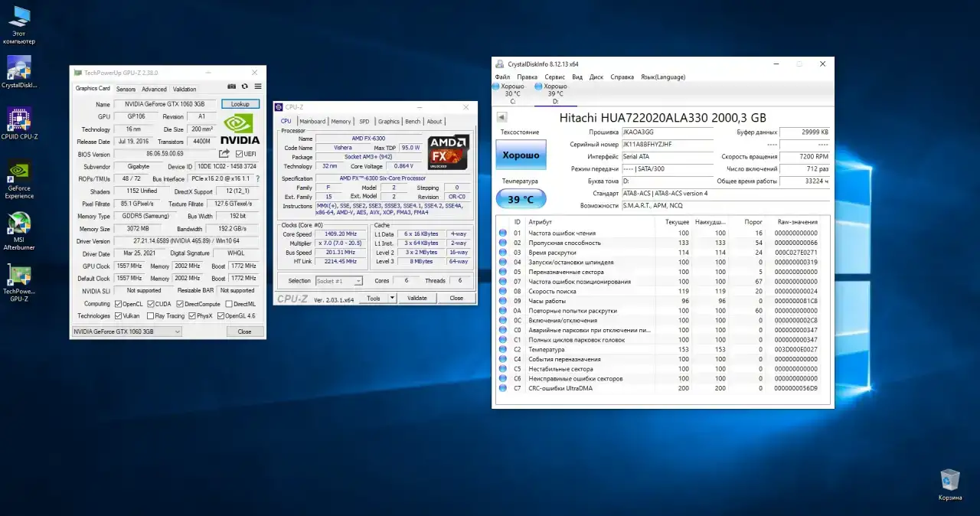
Task: Click the status dot for attribute C2 Температура
Action: (503, 349)
